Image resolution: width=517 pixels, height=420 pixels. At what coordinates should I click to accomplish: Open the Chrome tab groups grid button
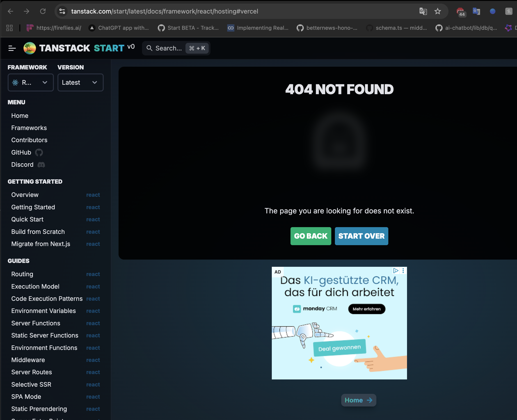[x=9, y=28]
